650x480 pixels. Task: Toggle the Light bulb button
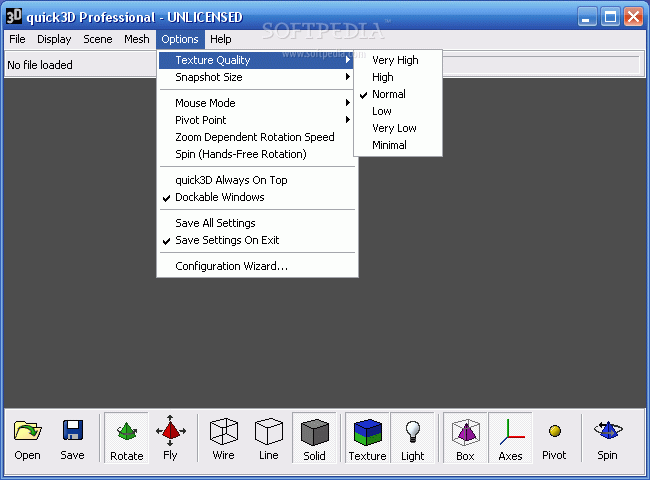(x=412, y=438)
